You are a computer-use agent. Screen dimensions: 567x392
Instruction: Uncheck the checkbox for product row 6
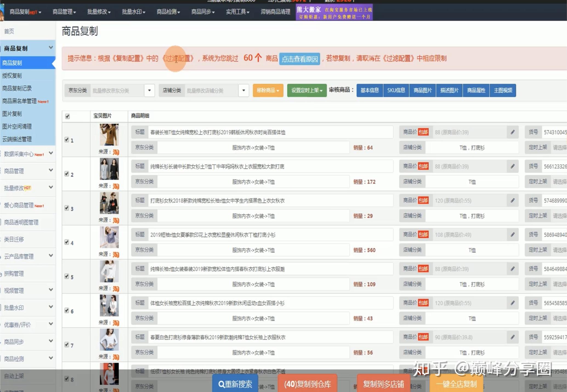[x=67, y=310]
